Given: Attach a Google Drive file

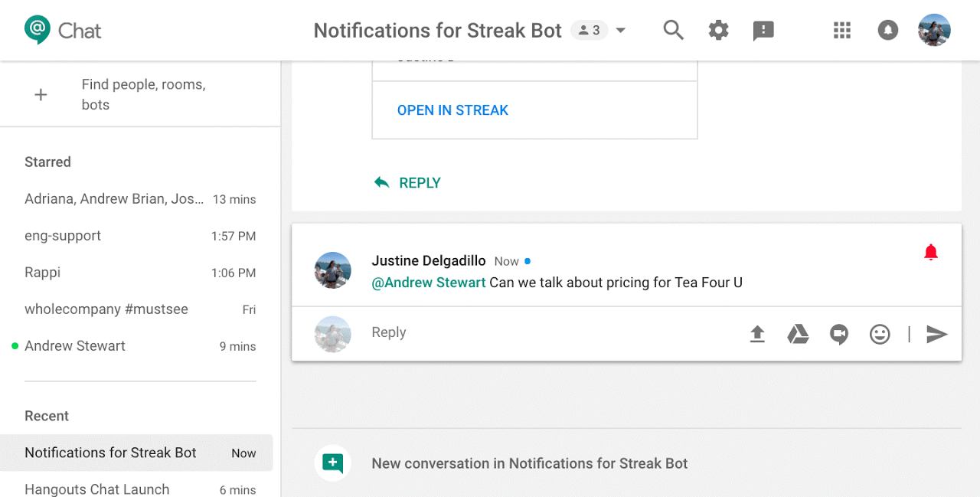Looking at the screenshot, I should [799, 334].
